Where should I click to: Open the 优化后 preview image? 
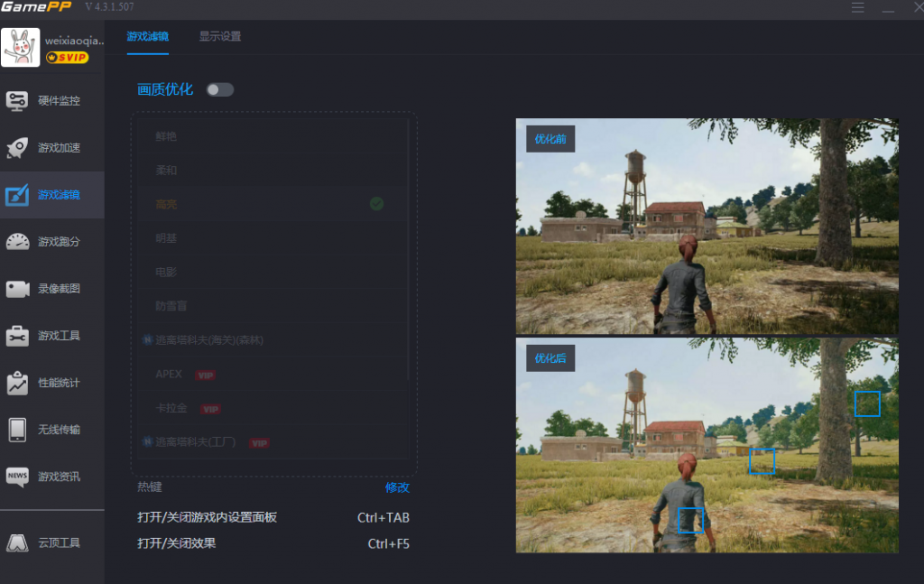point(707,445)
